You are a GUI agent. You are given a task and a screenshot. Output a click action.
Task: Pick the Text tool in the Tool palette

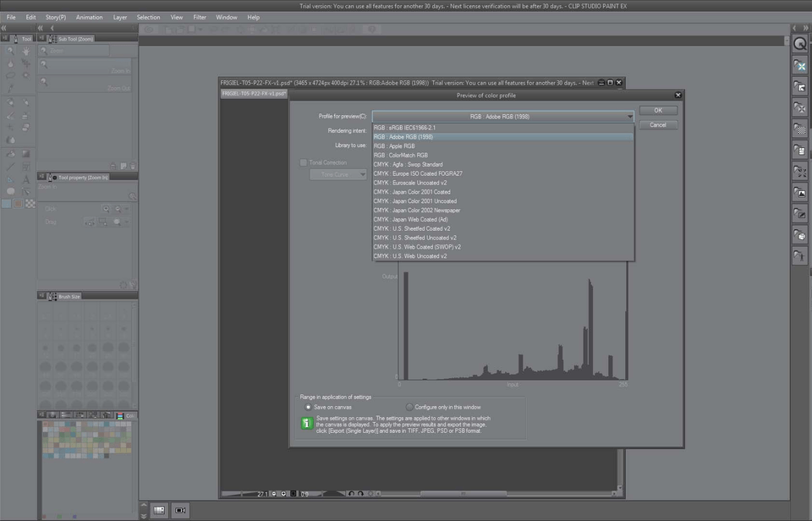point(26,179)
